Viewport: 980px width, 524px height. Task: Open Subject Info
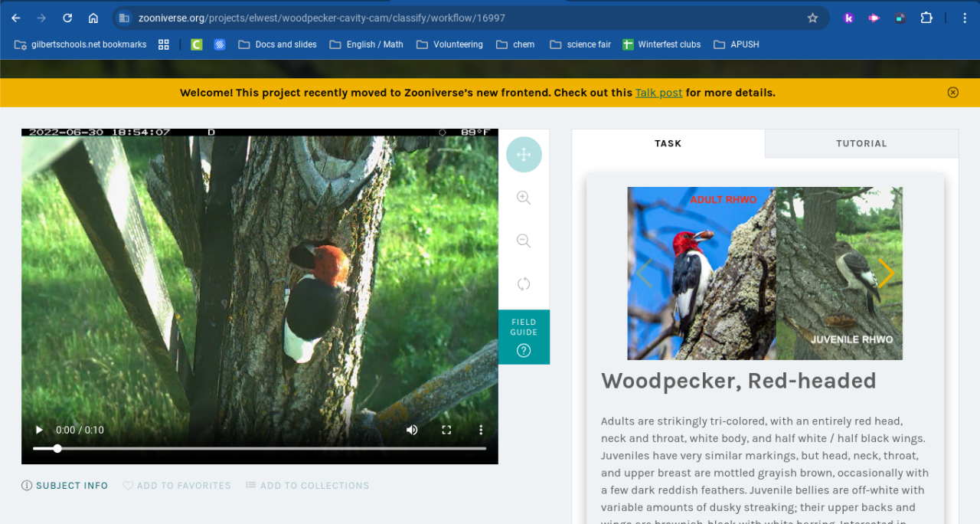(65, 486)
